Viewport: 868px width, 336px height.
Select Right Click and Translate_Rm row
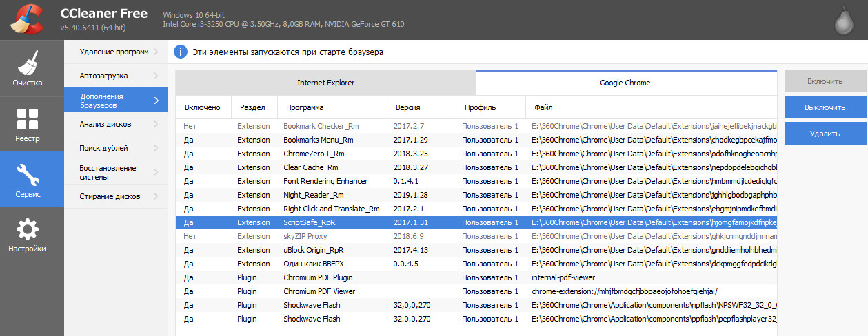click(476, 209)
